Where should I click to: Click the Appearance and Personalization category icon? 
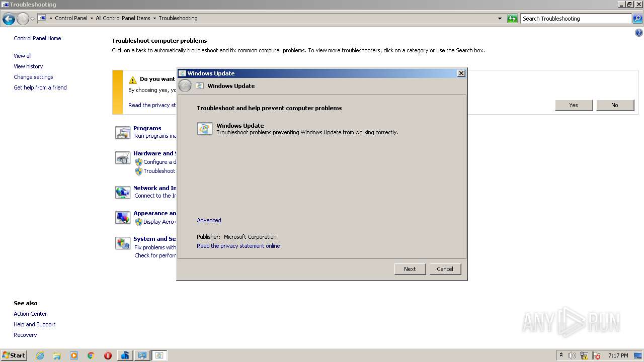[x=123, y=217]
